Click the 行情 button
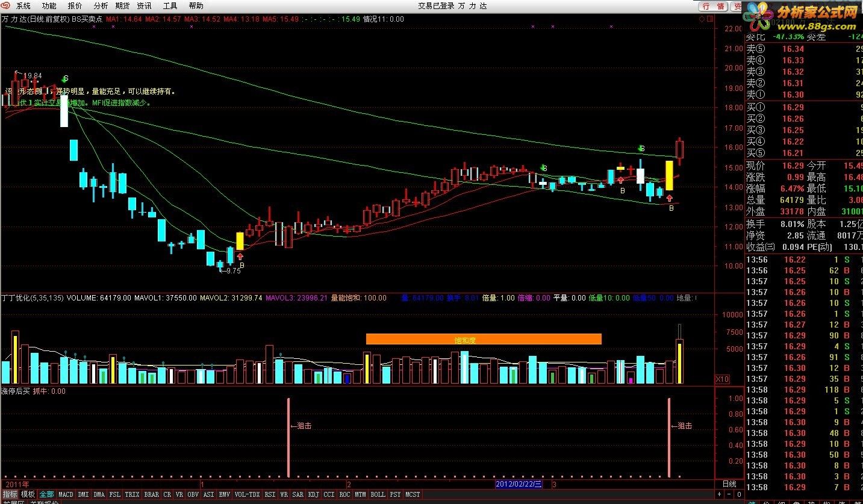 click(x=713, y=6)
